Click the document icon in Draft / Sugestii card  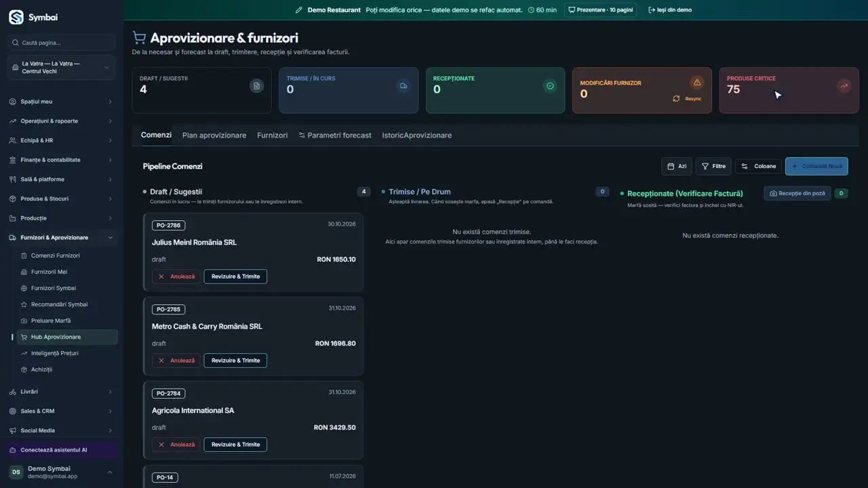256,86
